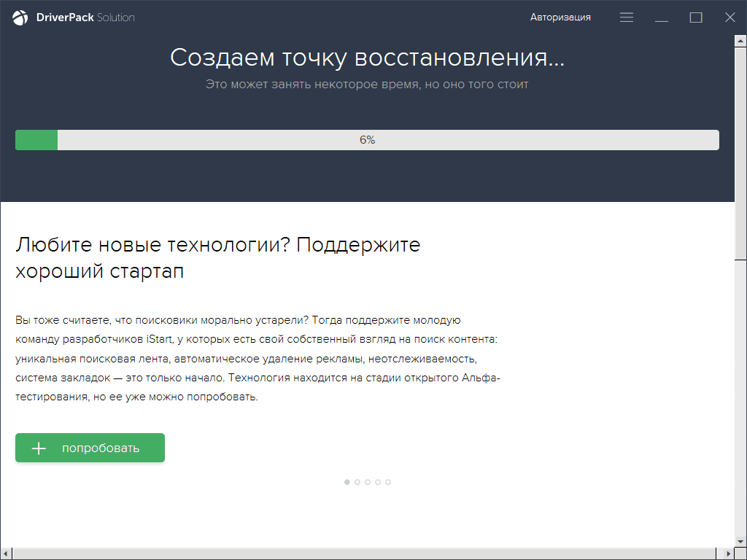The height and width of the screenshot is (560, 747).
Task: Click the vertical scrollbar thumb
Action: [x=740, y=153]
